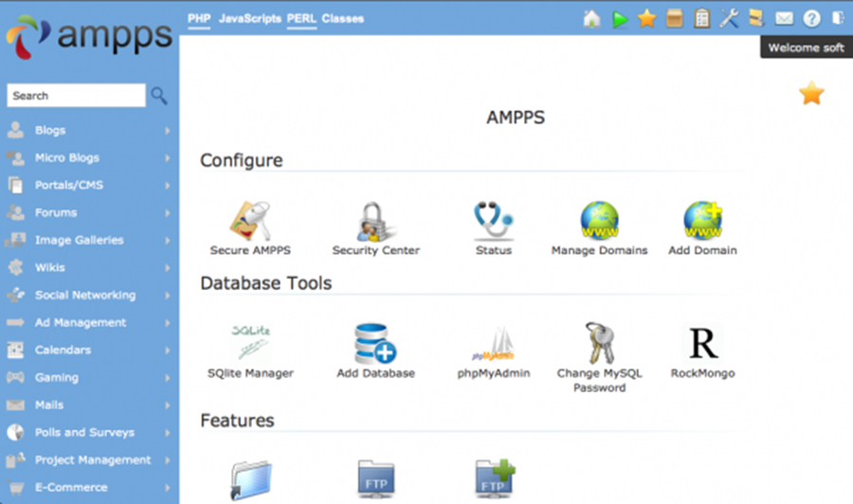Click the logout door icon
Image resolution: width=853 pixels, height=504 pixels.
pyautogui.click(x=838, y=19)
